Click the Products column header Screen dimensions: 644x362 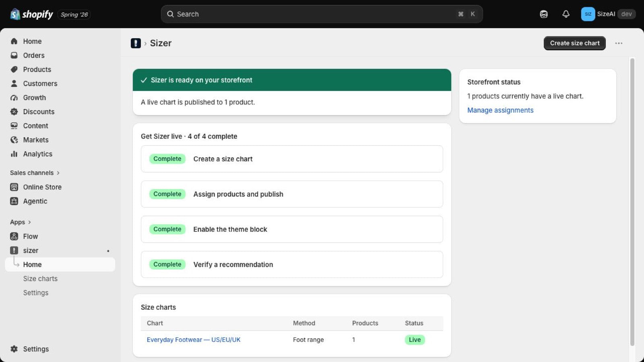click(x=365, y=323)
